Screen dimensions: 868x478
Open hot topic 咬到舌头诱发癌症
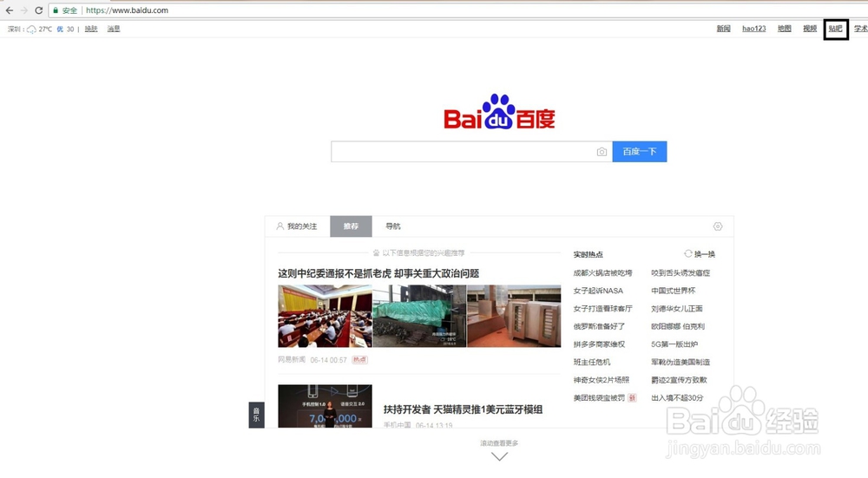click(x=681, y=272)
